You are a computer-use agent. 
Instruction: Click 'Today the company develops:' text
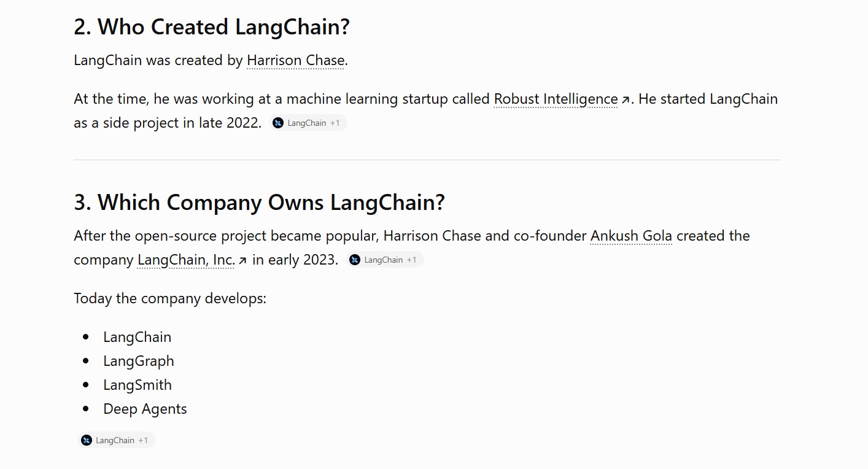[170, 298]
